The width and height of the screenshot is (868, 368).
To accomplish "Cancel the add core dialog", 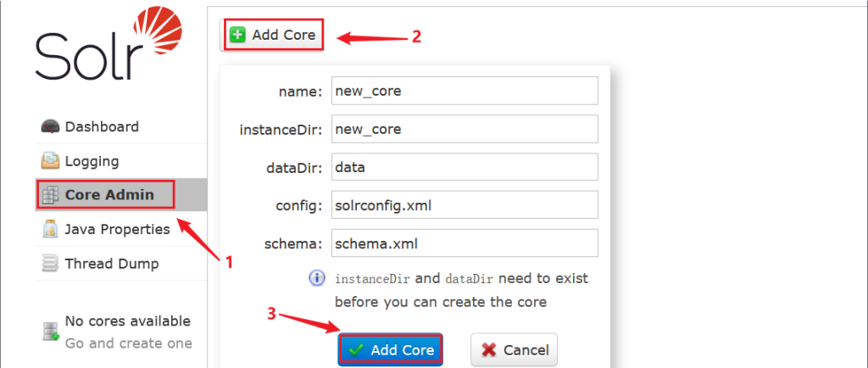I will tap(514, 349).
